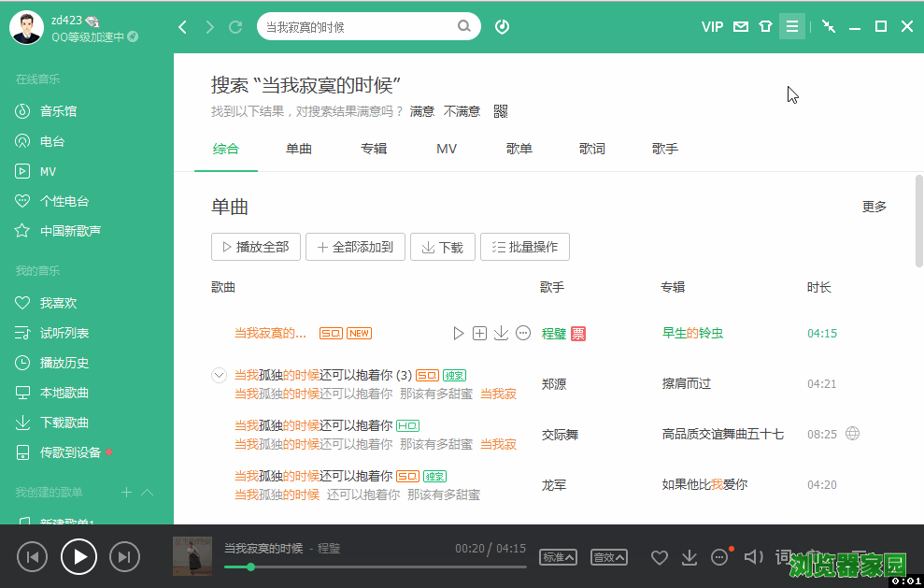924x588 pixels.
Task: Add the first song using its plus icon
Action: point(479,333)
